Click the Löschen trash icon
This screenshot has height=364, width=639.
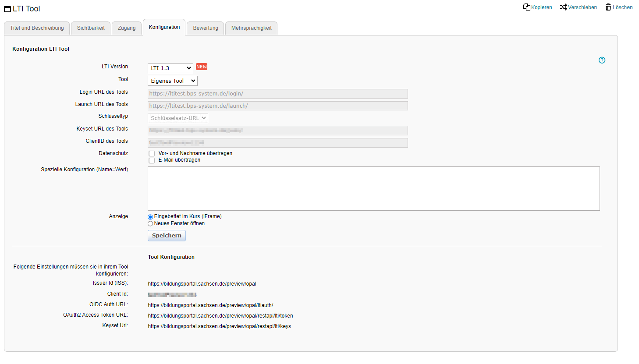click(608, 7)
